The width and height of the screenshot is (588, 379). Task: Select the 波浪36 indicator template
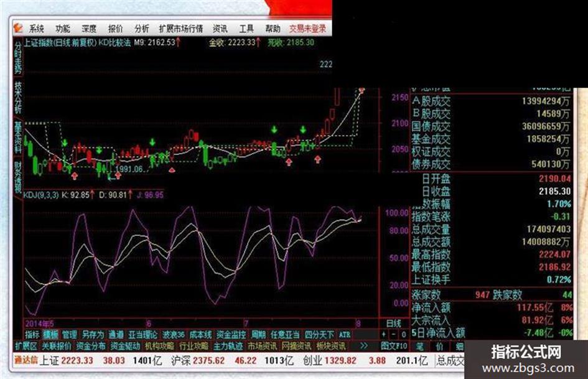click(x=174, y=334)
